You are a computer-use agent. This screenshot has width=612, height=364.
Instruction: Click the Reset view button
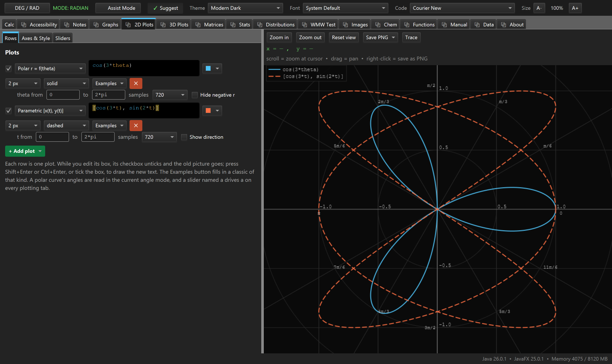[344, 37]
